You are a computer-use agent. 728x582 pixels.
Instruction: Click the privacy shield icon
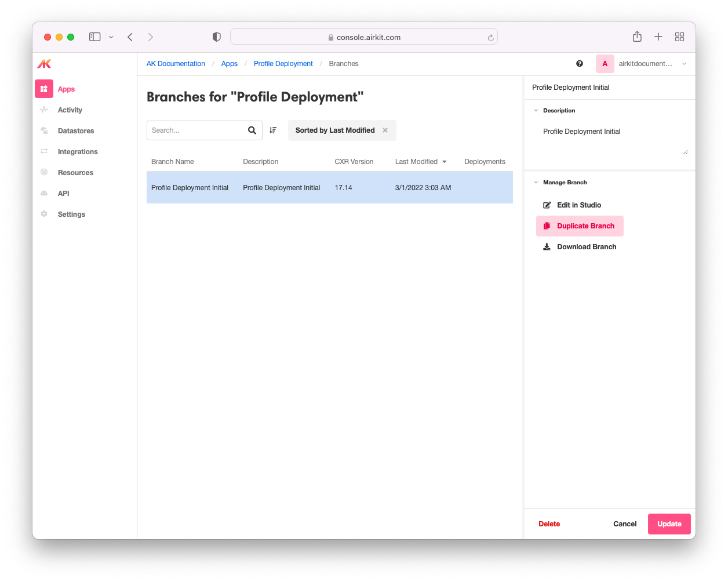[x=217, y=37]
